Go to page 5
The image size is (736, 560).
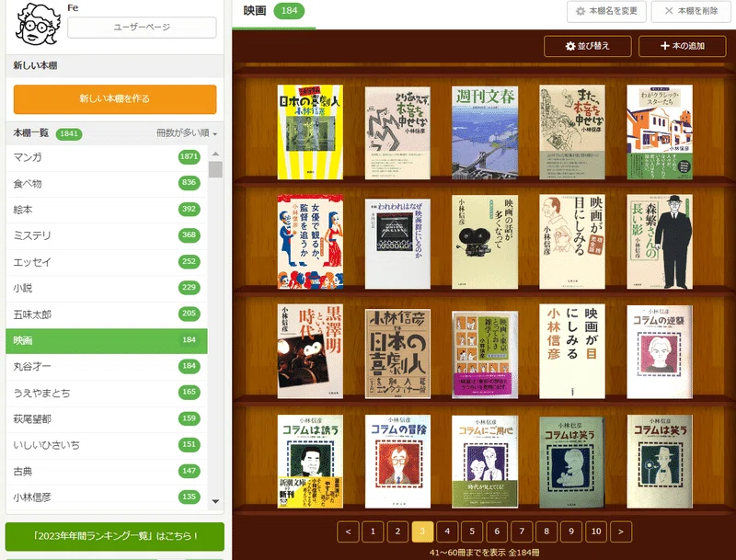(x=472, y=531)
